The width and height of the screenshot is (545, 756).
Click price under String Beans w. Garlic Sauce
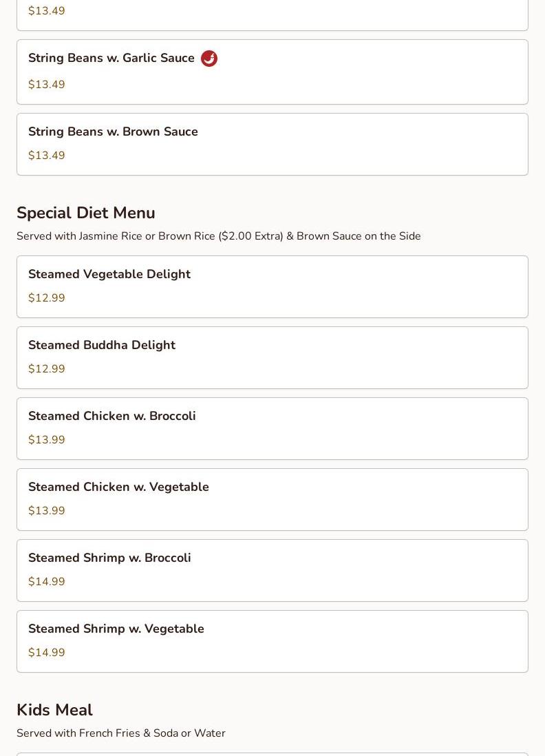pyautogui.click(x=47, y=85)
